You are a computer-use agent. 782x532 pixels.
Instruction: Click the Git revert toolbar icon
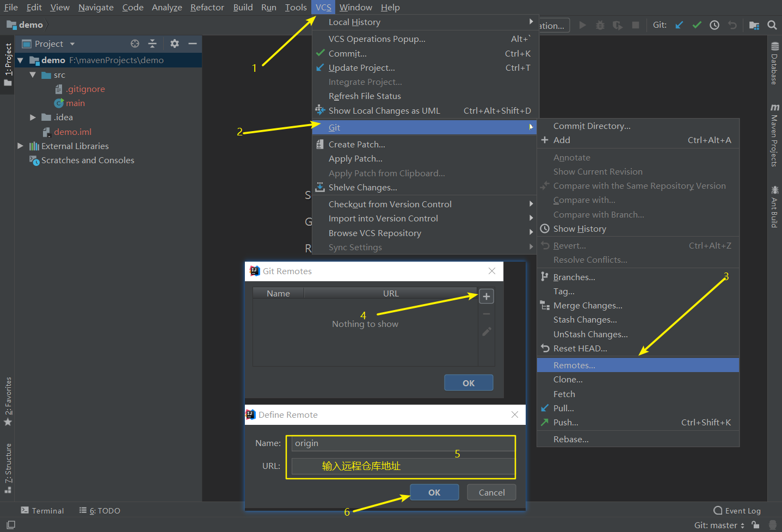click(x=732, y=25)
